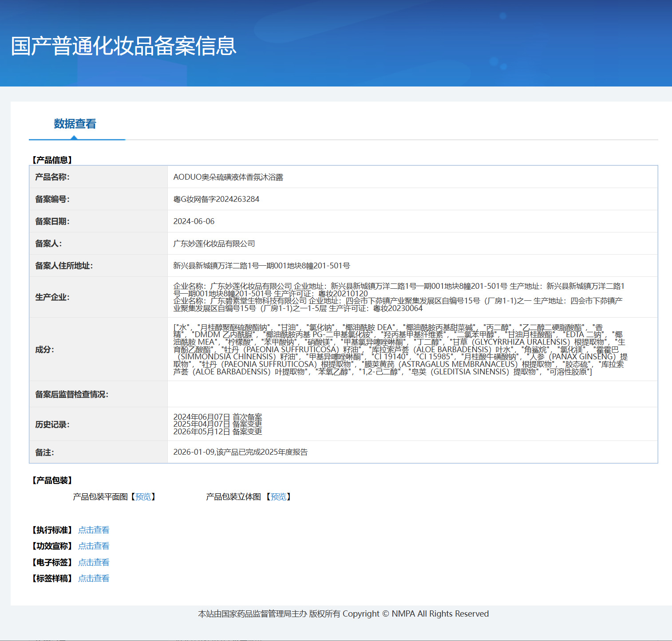This screenshot has width=672, height=641.
Task: Select product name AODUO奥朵硫磺液体香氛沐浴露
Action: click(228, 177)
